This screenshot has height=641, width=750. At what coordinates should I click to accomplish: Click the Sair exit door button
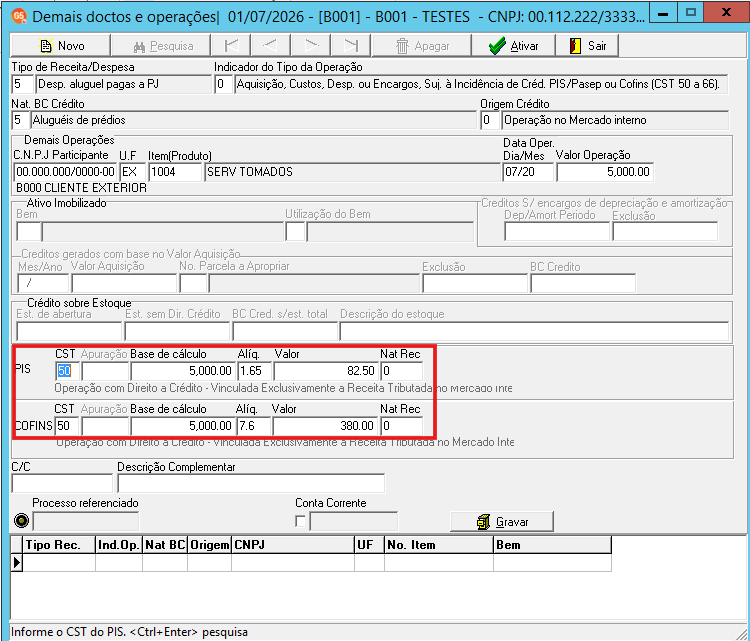coord(587,45)
